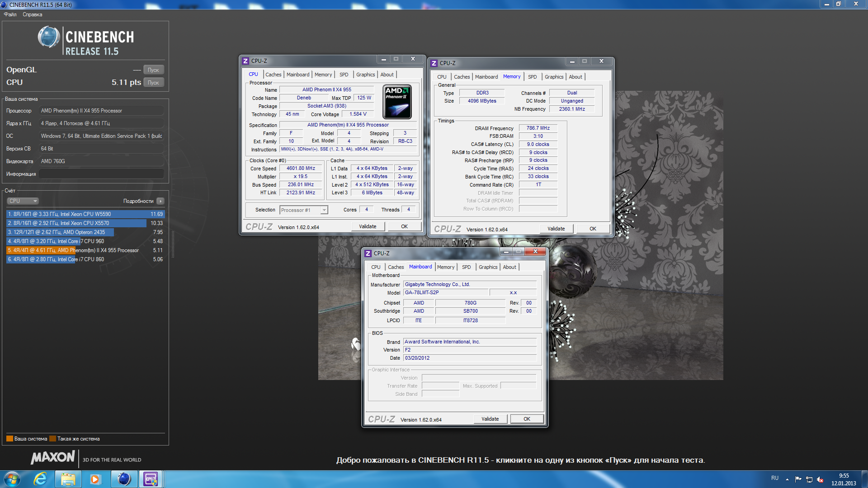Open About tab in CPU window
The width and height of the screenshot is (868, 488).
point(387,75)
